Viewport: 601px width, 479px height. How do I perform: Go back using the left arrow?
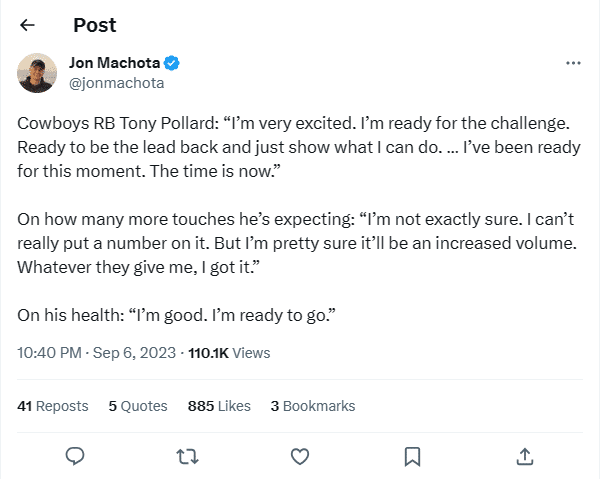coord(27,25)
